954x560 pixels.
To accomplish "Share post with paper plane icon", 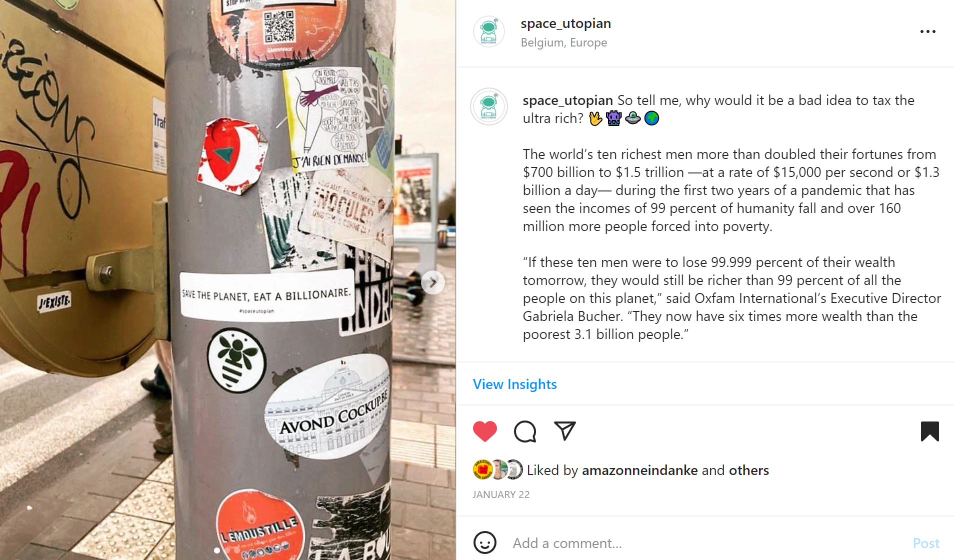I will [x=565, y=430].
